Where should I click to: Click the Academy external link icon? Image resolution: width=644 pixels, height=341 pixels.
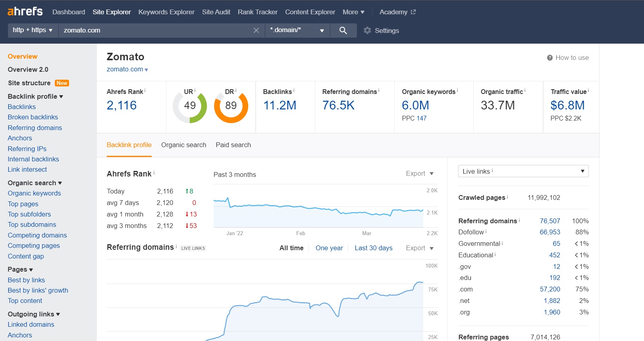[413, 12]
